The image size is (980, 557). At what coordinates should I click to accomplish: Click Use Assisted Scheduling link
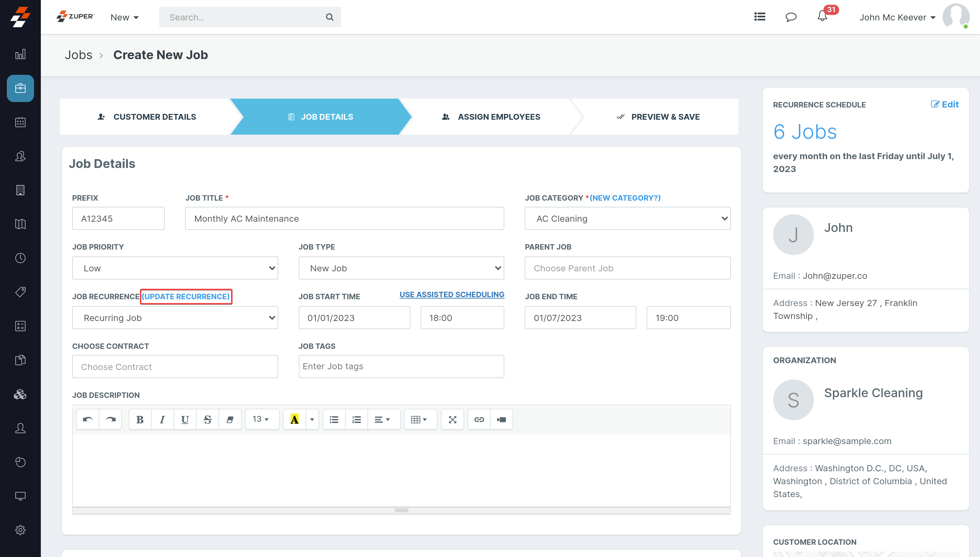(452, 294)
